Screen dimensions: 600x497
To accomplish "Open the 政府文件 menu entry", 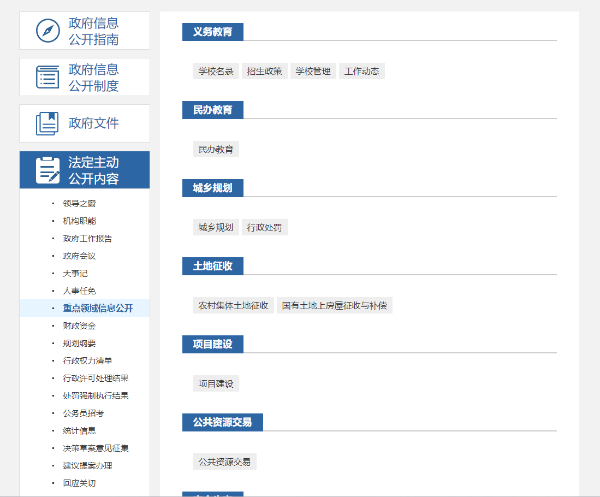I will (x=94, y=123).
